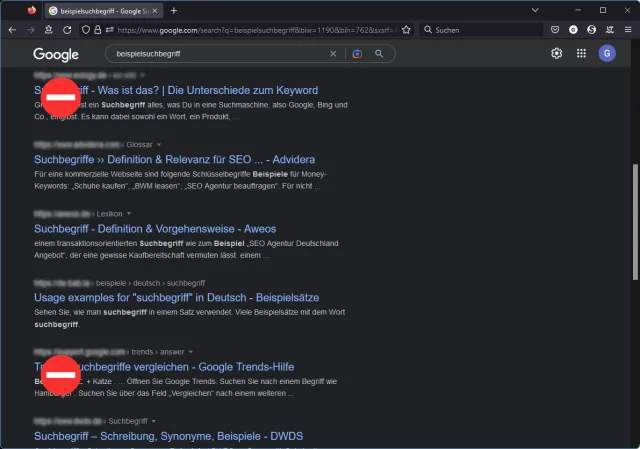Screen dimensions: 640x449
Task: Expand options arrow beside Aweos Lexikon result
Action: [128, 214]
